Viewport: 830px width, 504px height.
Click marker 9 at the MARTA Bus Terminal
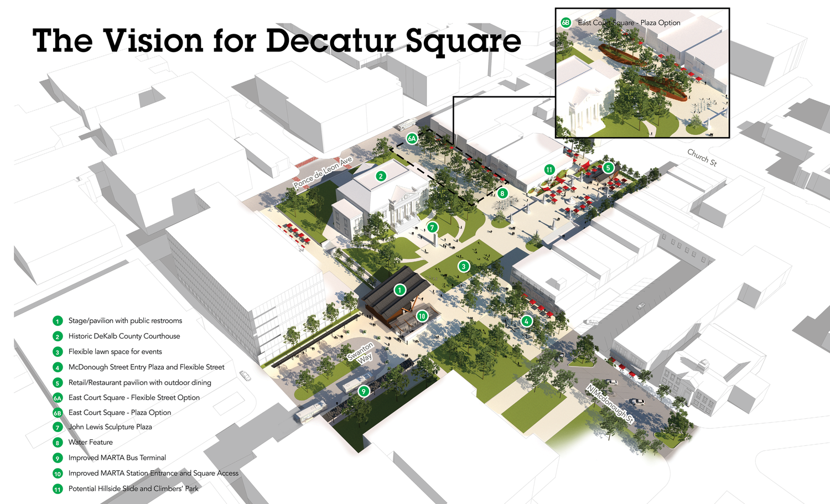click(x=364, y=391)
